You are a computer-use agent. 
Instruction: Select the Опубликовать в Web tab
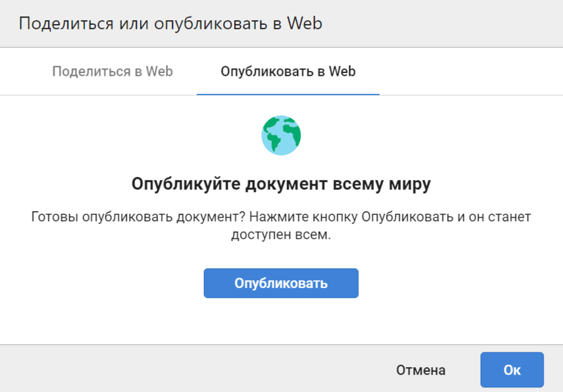tap(288, 71)
